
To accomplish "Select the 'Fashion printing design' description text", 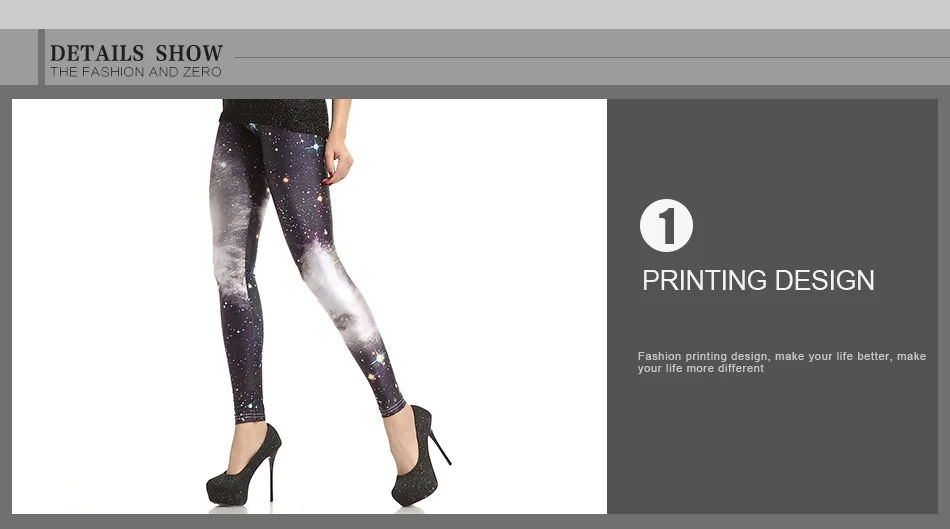I will [782, 362].
